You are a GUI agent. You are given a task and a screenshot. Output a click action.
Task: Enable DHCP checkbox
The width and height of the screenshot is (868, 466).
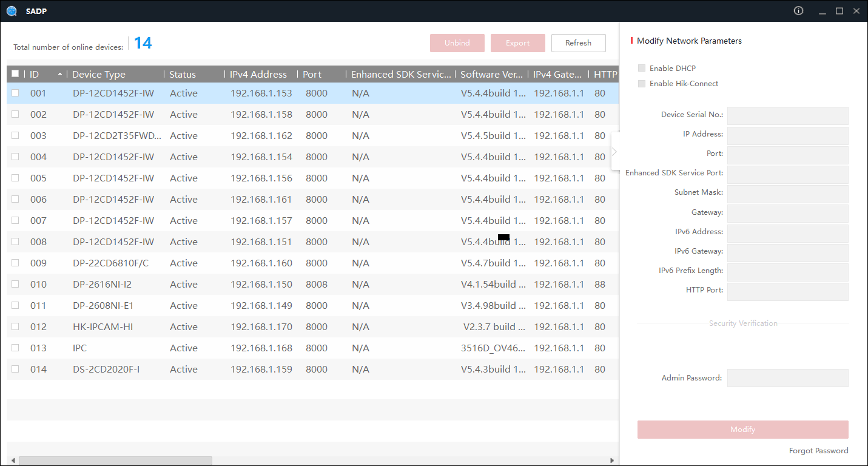coord(642,68)
